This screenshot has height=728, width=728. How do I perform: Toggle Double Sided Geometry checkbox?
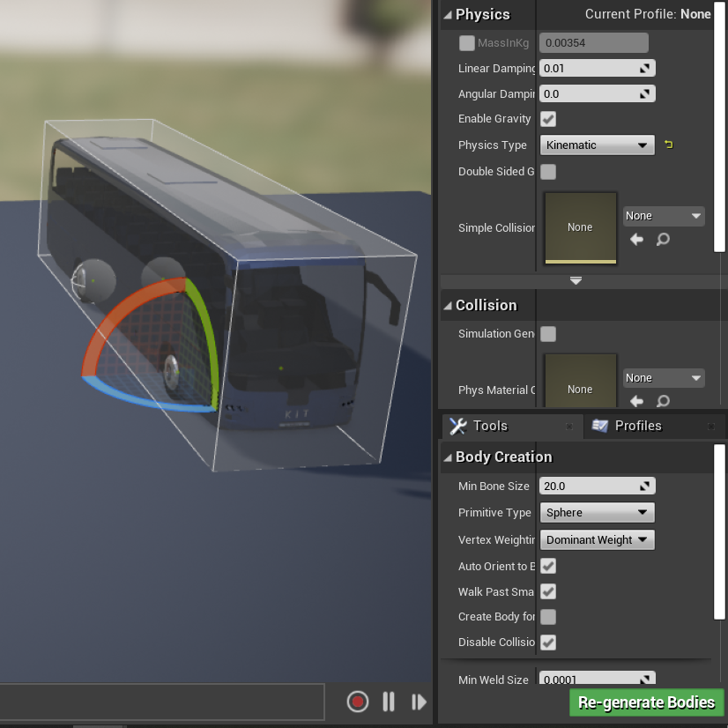pos(548,172)
